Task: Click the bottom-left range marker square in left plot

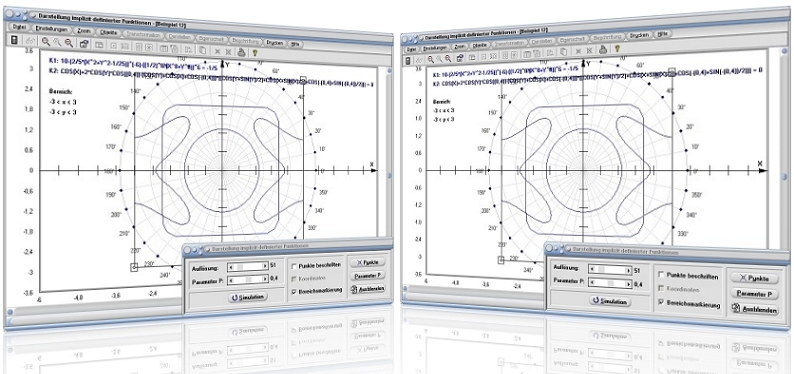Action: click(x=134, y=267)
